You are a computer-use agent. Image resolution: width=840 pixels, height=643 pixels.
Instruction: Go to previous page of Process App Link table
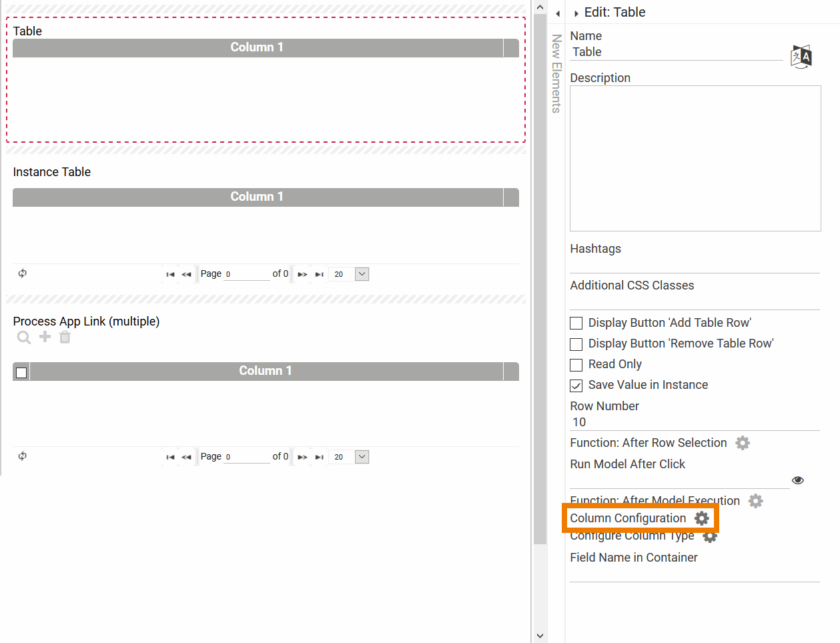186,457
